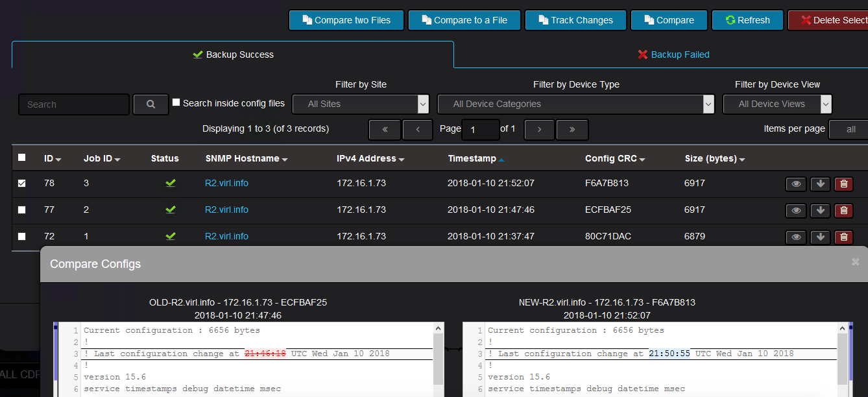Viewport: 868px width, 397px height.
Task: Click timestamp 2018-01-10 21:37:47 cell
Action: (x=491, y=236)
